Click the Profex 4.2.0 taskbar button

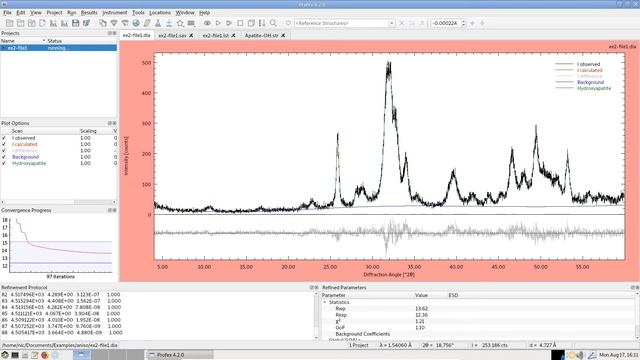click(x=179, y=355)
